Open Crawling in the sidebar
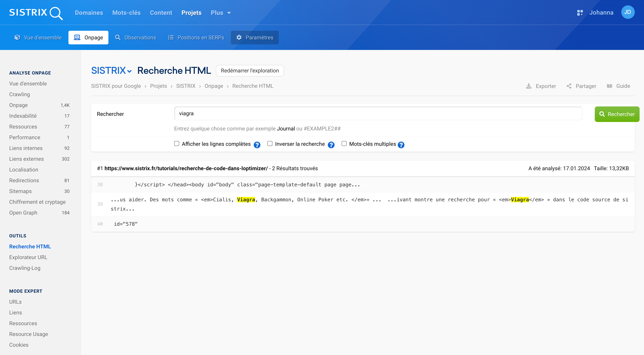This screenshot has height=355, width=644. pos(19,95)
